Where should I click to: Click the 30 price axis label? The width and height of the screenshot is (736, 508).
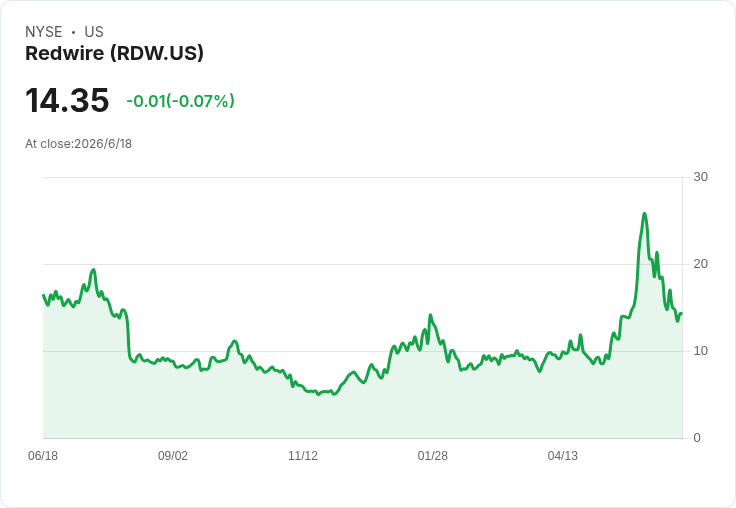(x=700, y=177)
